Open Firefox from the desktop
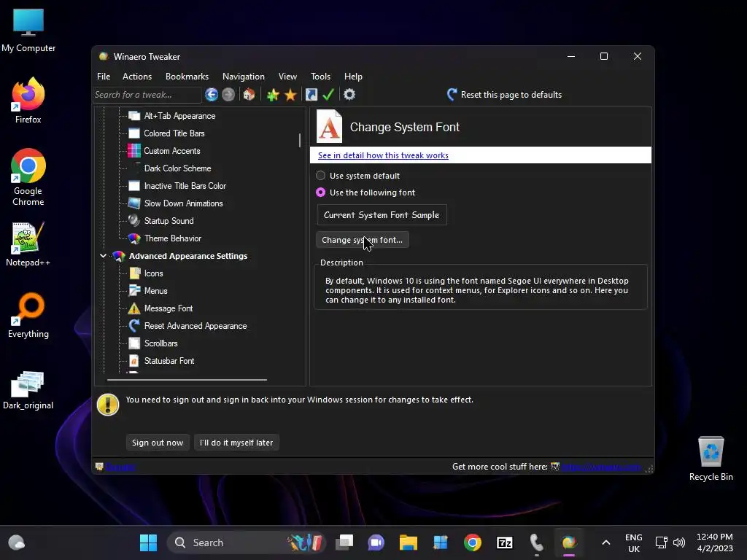747x560 pixels. (x=28, y=101)
